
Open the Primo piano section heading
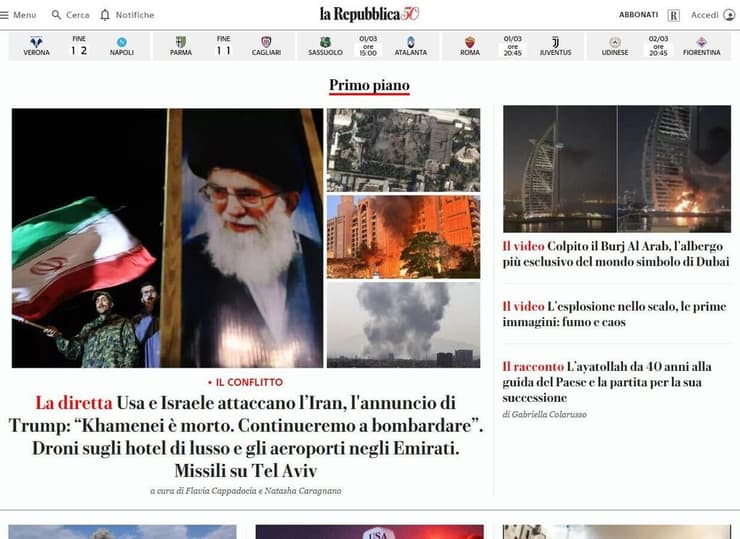pos(369,86)
